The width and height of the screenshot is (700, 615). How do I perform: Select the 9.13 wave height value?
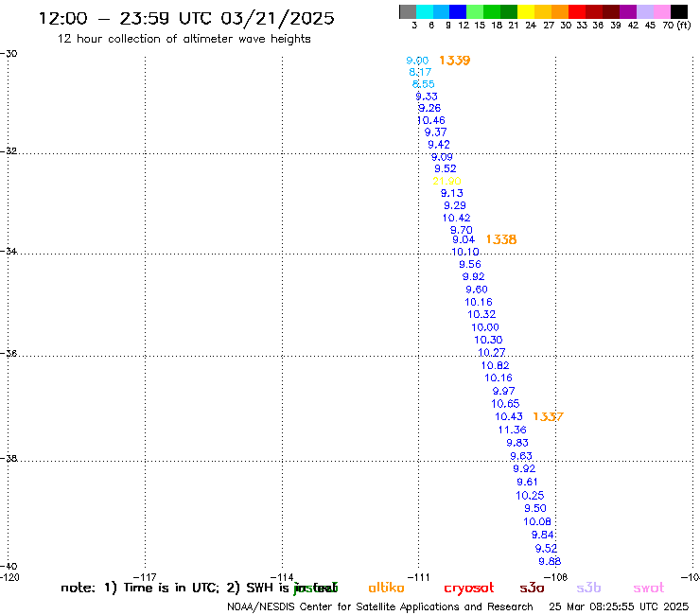pos(452,193)
